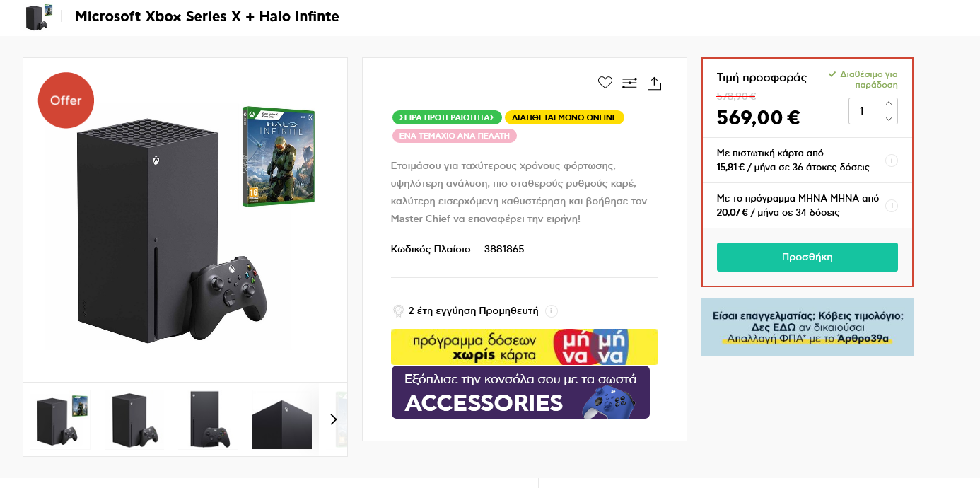This screenshot has height=488, width=980.
Task: Select third thumbnail showing console front view
Action: [x=209, y=419]
